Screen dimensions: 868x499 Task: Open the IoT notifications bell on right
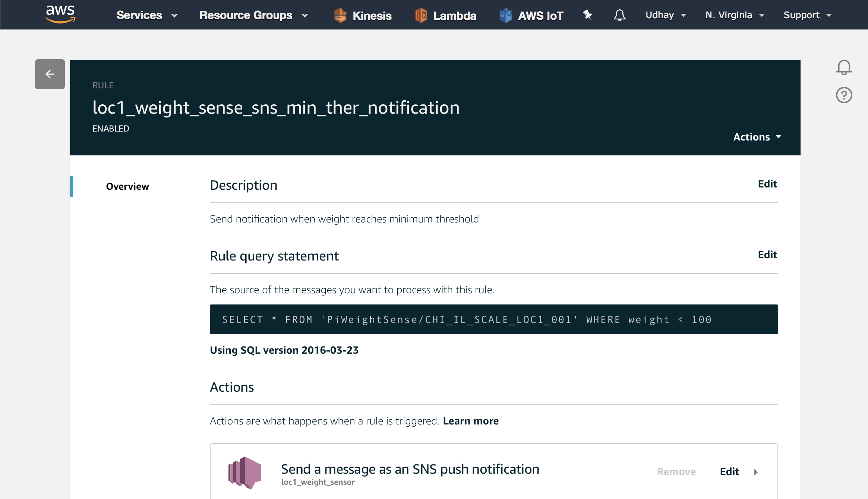click(844, 67)
